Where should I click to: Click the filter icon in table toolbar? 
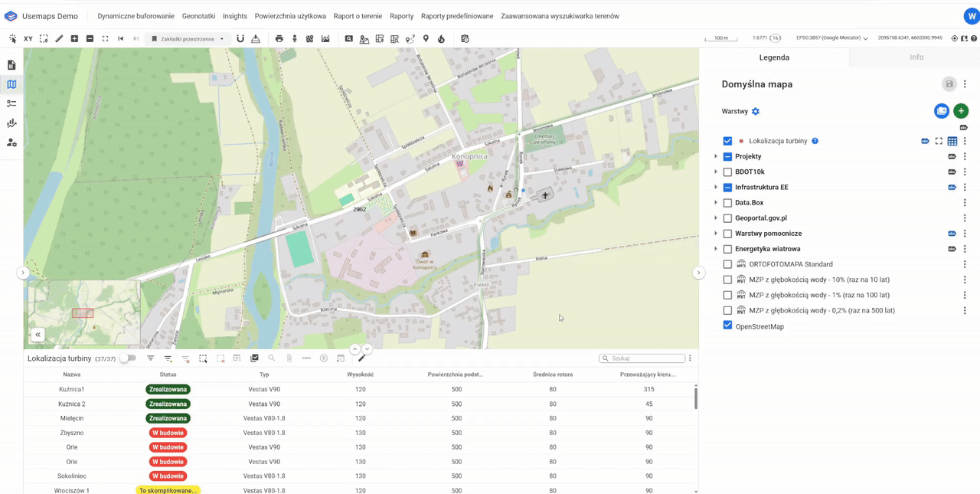(x=151, y=358)
